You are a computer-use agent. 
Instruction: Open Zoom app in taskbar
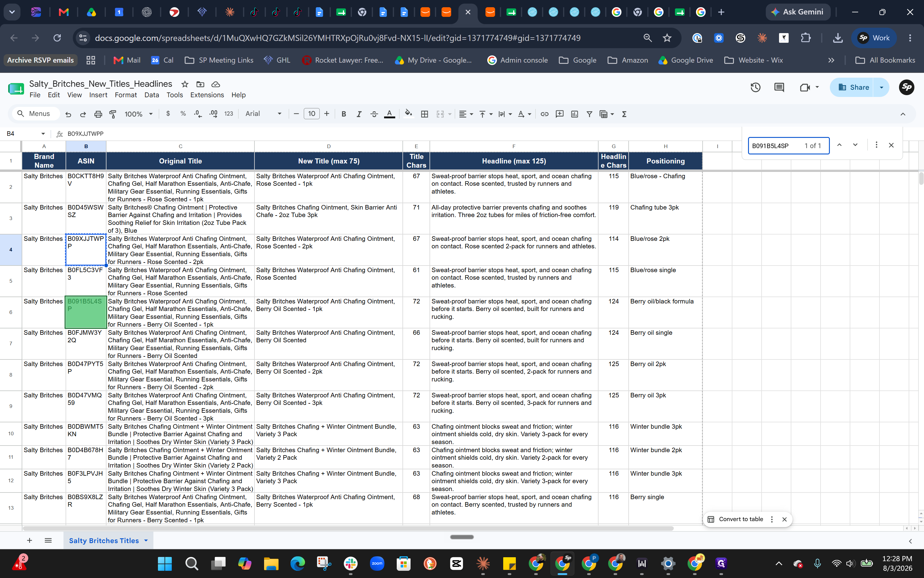(377, 564)
